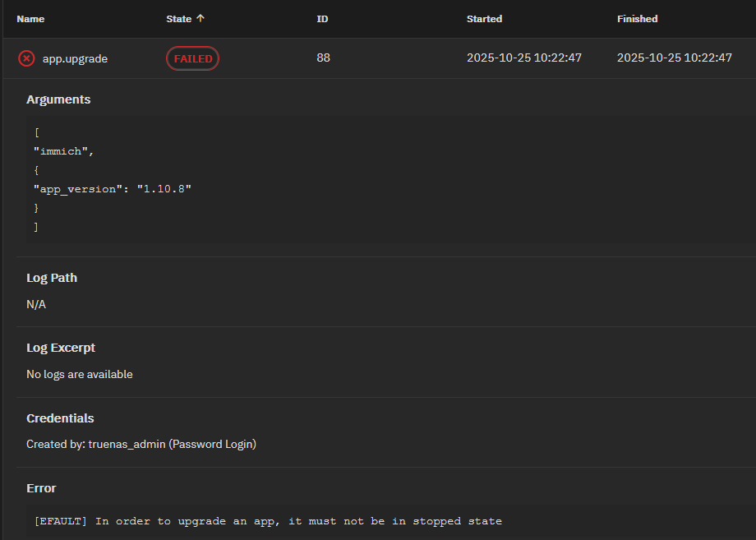Screen dimensions: 756x540
Task: Click the Started column header
Action: coord(484,19)
